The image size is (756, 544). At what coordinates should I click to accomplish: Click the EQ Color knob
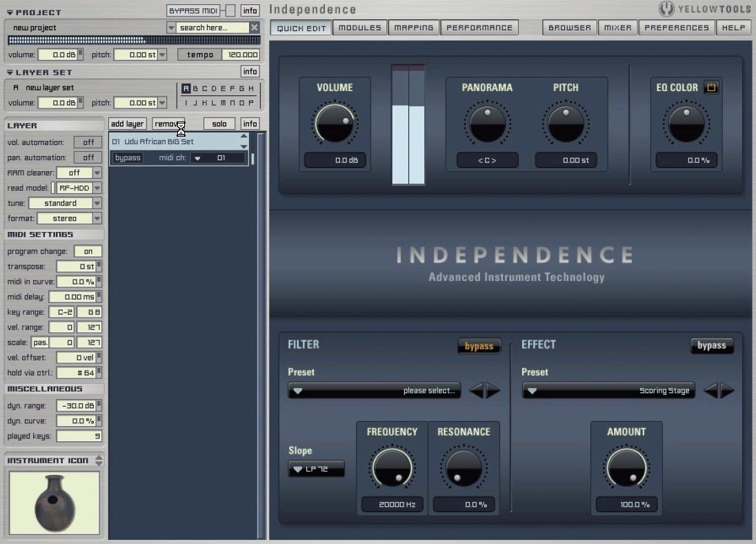point(686,123)
